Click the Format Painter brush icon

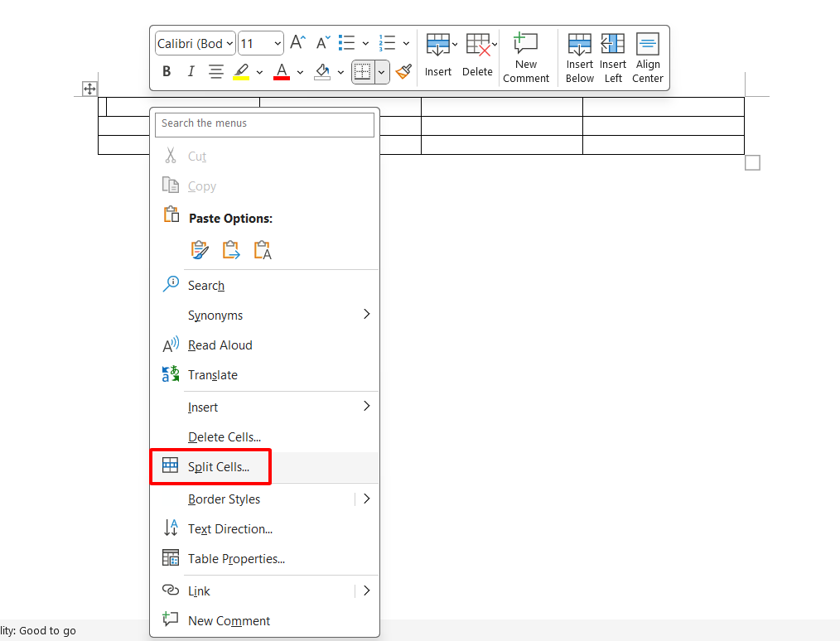(403, 72)
